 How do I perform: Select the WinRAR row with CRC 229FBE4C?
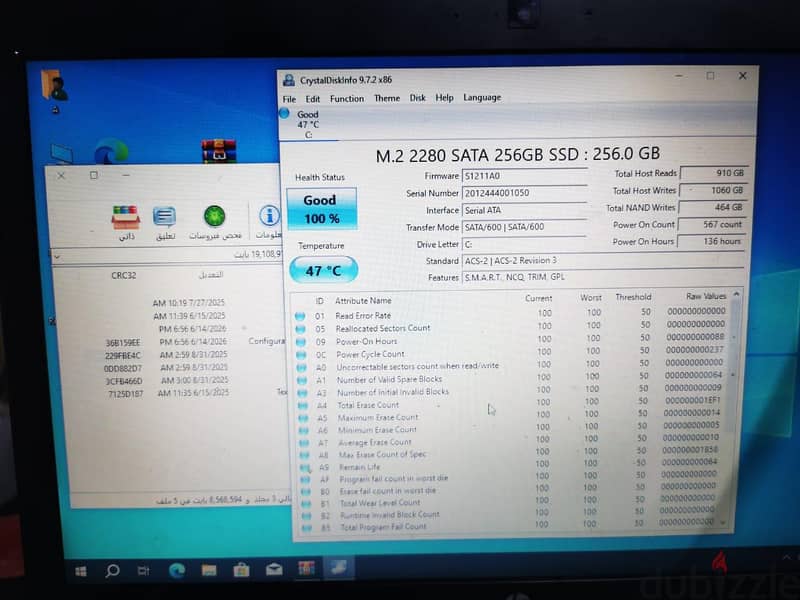point(168,355)
